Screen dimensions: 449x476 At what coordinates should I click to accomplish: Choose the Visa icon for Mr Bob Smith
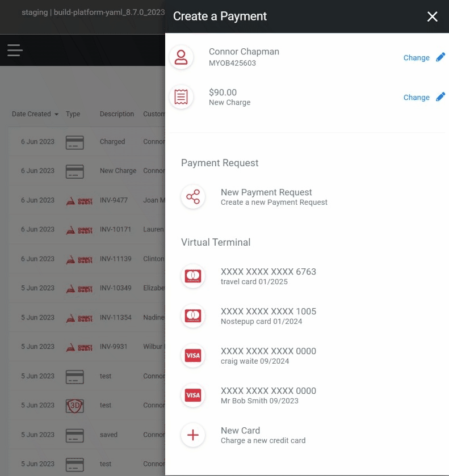[193, 395]
